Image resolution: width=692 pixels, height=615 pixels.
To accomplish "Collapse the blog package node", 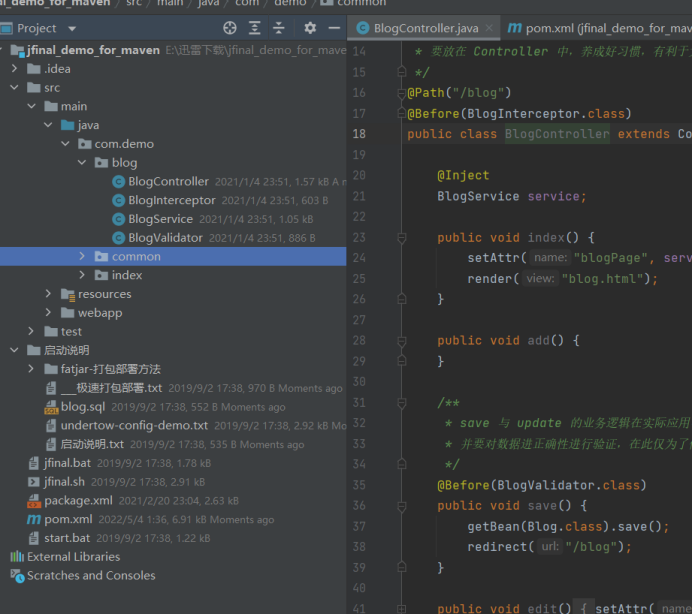I will [x=83, y=162].
